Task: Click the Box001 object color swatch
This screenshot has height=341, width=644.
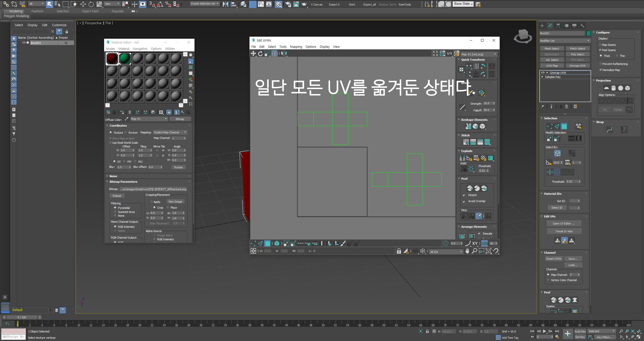Action: [588, 33]
